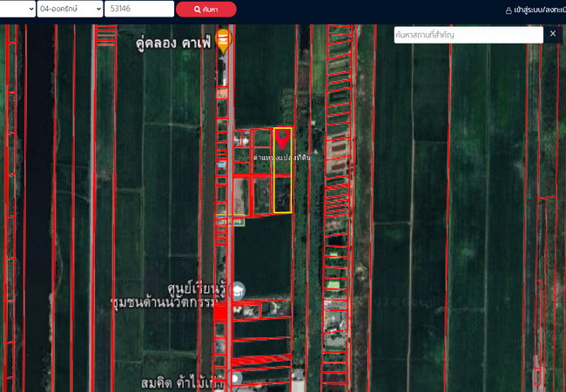Click the parcel number field showing 53146
Viewport: 566px width, 392px height.
tap(139, 9)
